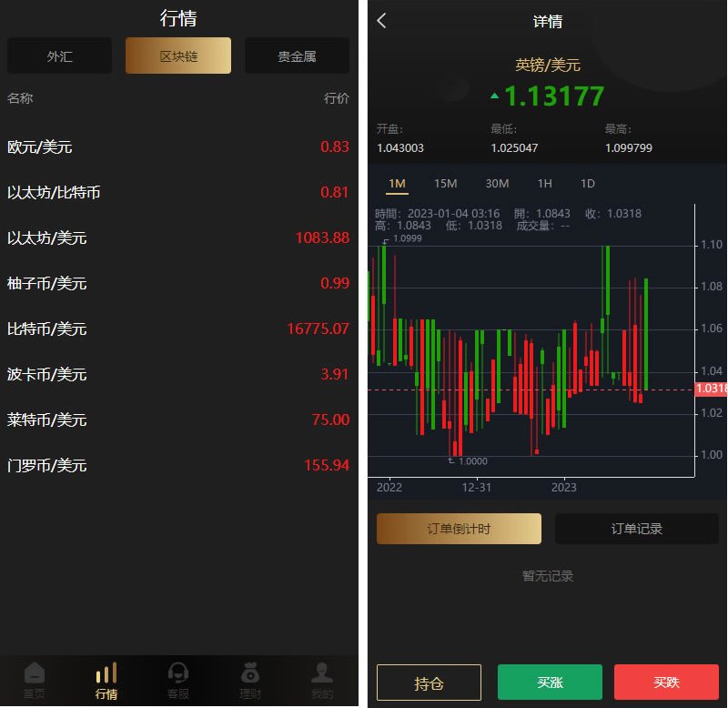Image resolution: width=728 pixels, height=708 pixels.
Task: Open the 欧元/美元 market row
Action: [x=178, y=147]
